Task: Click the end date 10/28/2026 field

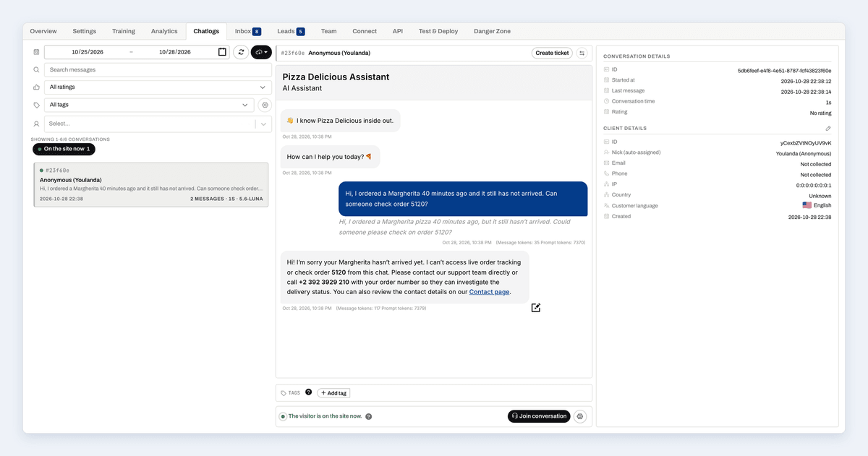Action: coord(175,52)
